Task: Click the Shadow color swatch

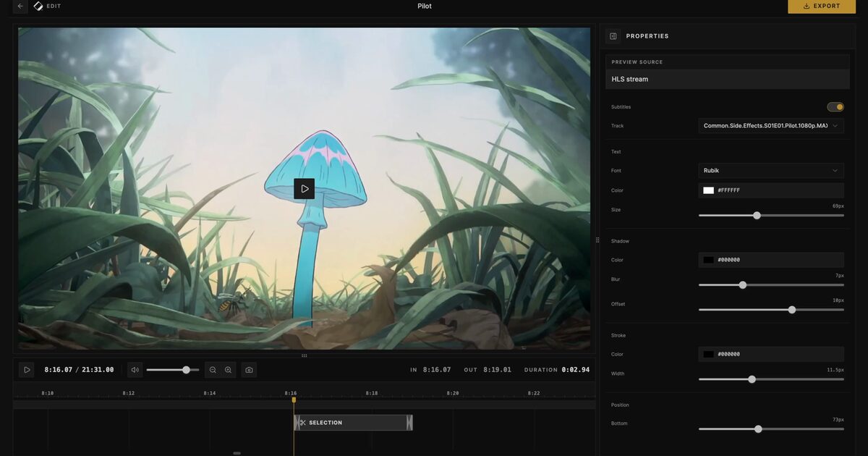Action: 709,260
